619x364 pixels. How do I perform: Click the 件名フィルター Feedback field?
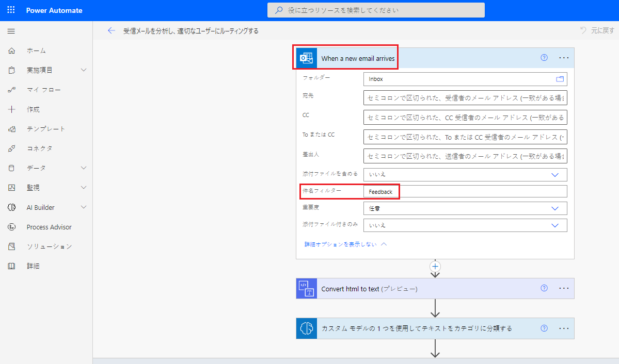click(x=465, y=192)
